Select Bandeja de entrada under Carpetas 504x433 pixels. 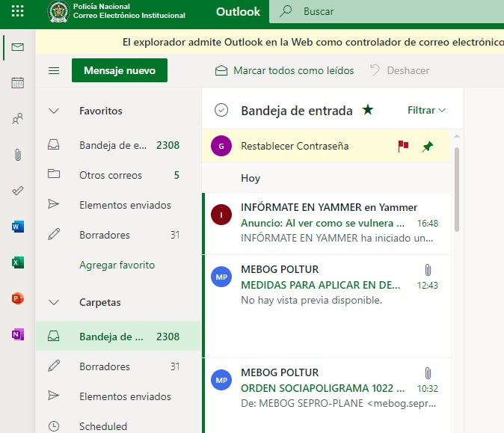(x=118, y=337)
